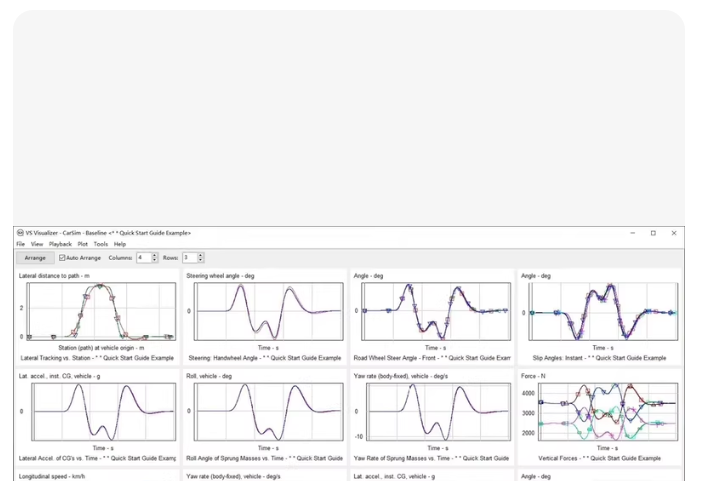Click the Arrange button

point(35,258)
